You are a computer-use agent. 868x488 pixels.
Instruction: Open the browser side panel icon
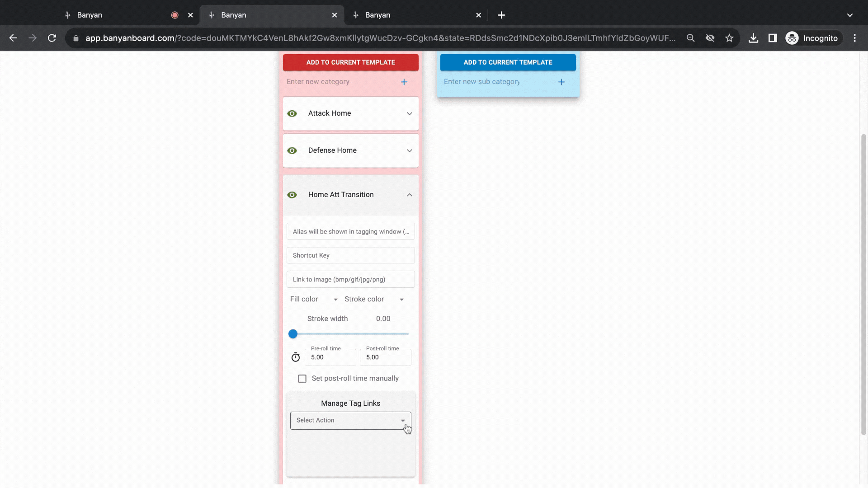coord(773,38)
